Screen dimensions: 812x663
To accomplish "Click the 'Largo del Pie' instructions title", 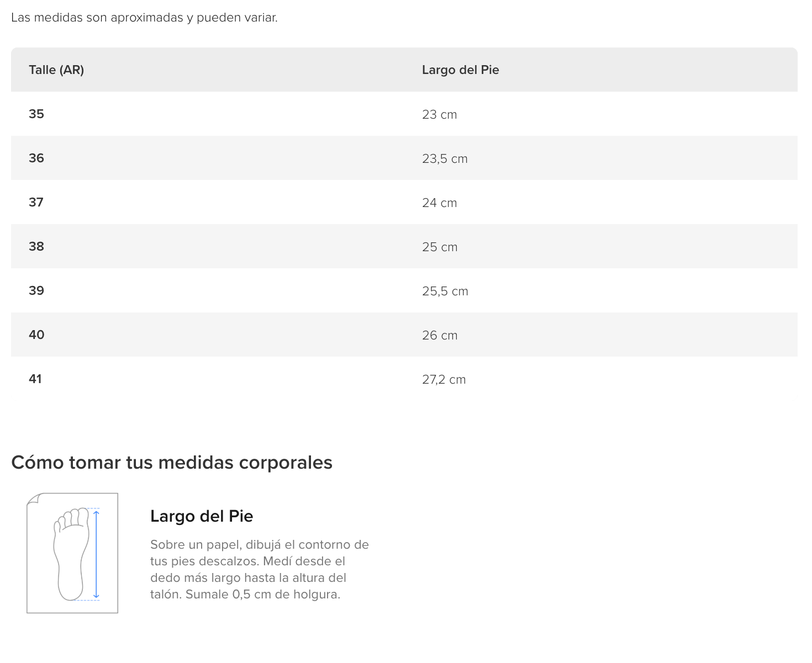I will coord(202,516).
